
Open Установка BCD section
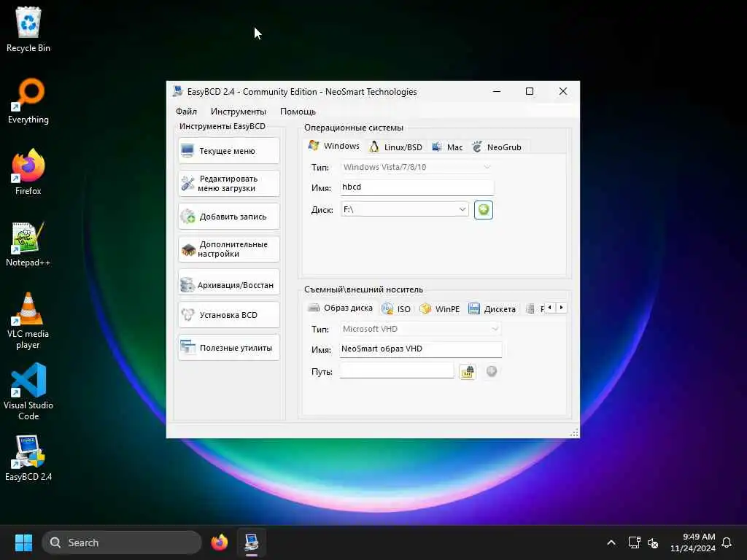[x=228, y=315]
